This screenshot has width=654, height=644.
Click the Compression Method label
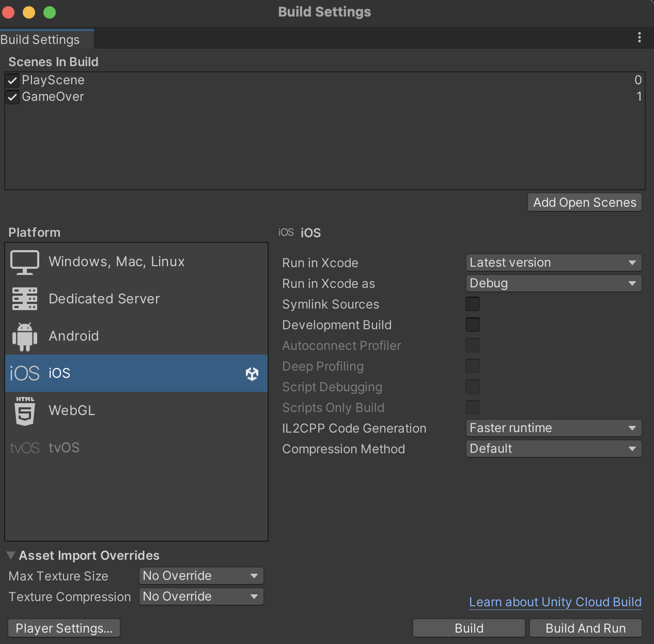344,449
